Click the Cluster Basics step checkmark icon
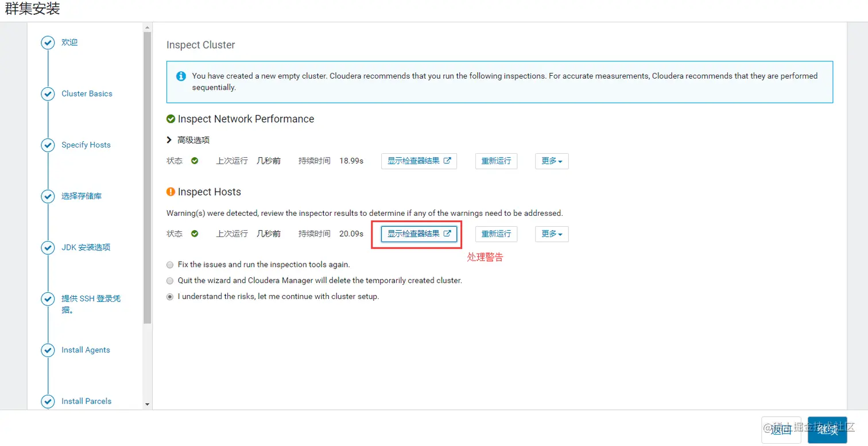 (x=48, y=94)
